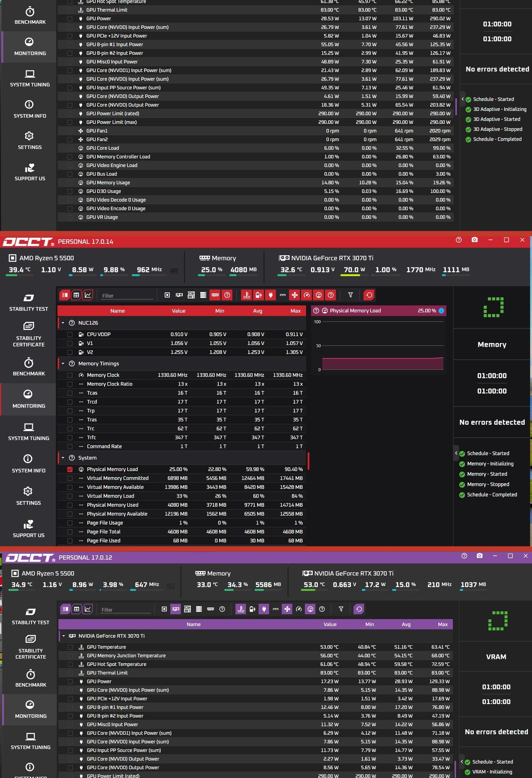The image size is (532, 778).
Task: Collapse the VRAM test log panel chevron
Action: tap(462, 762)
